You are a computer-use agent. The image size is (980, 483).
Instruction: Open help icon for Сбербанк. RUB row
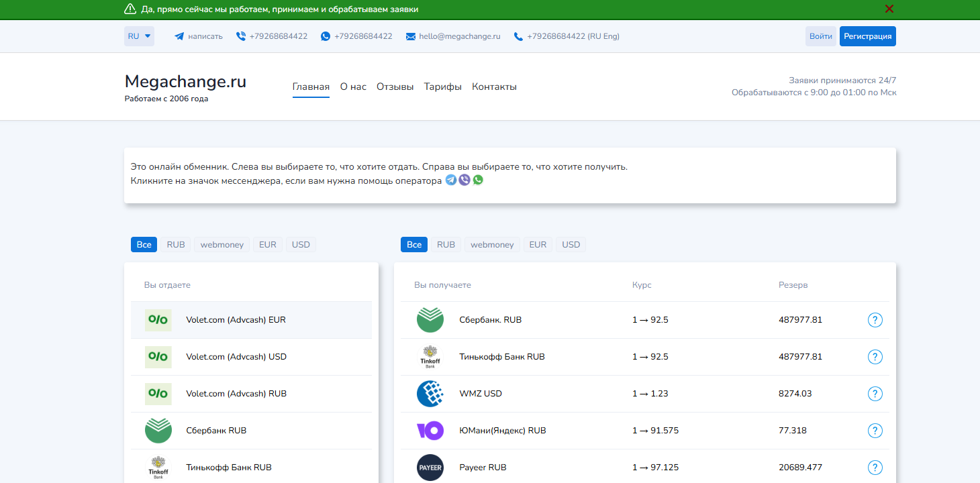click(875, 320)
